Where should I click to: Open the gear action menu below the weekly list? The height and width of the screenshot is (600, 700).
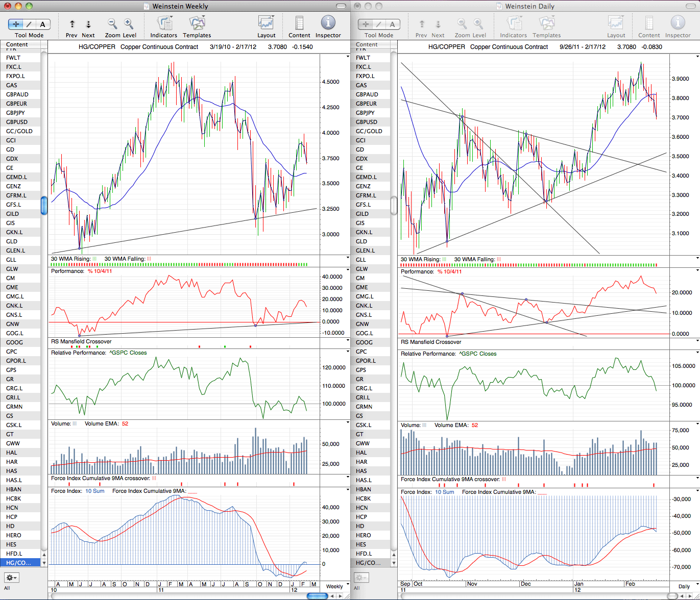[11, 578]
